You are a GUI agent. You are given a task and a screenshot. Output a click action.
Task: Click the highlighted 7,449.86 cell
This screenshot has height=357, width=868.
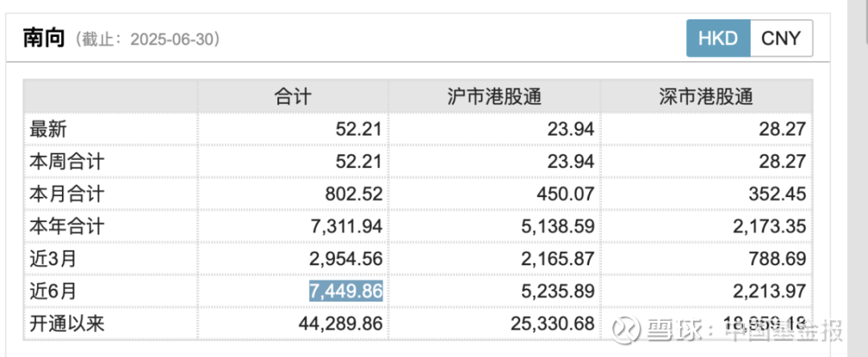coord(346,291)
